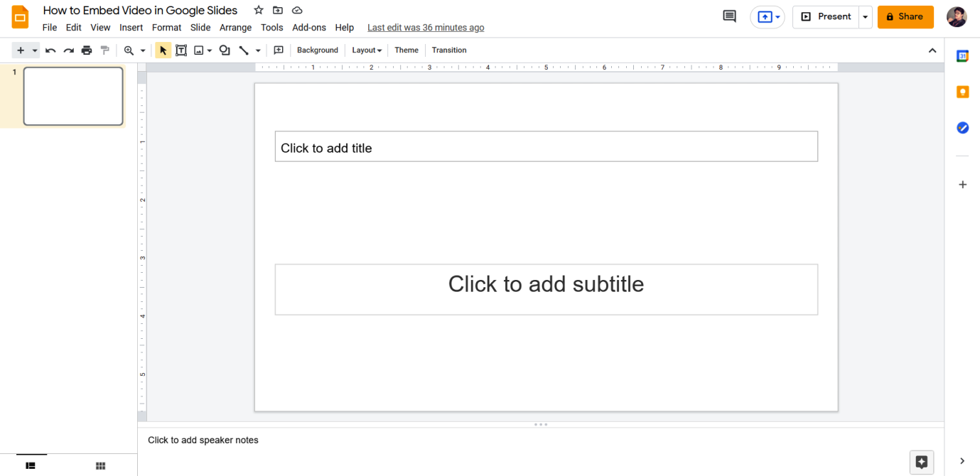This screenshot has width=980, height=476.
Task: Print the presentation
Action: (87, 50)
